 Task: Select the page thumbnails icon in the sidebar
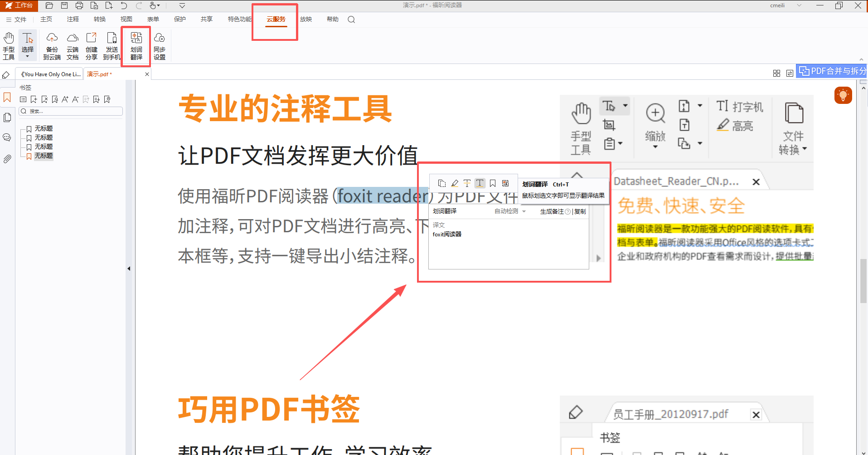coord(7,117)
